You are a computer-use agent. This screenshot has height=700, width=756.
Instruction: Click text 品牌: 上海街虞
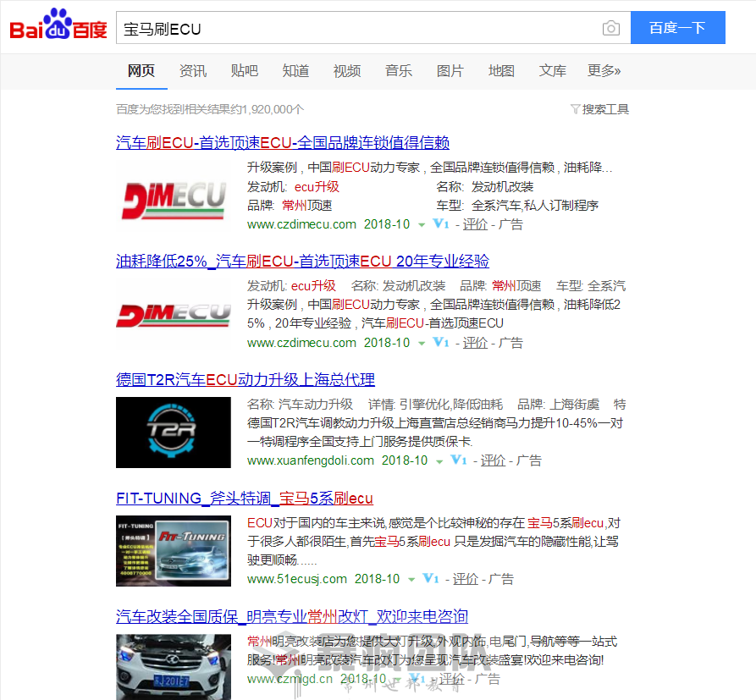[558, 404]
